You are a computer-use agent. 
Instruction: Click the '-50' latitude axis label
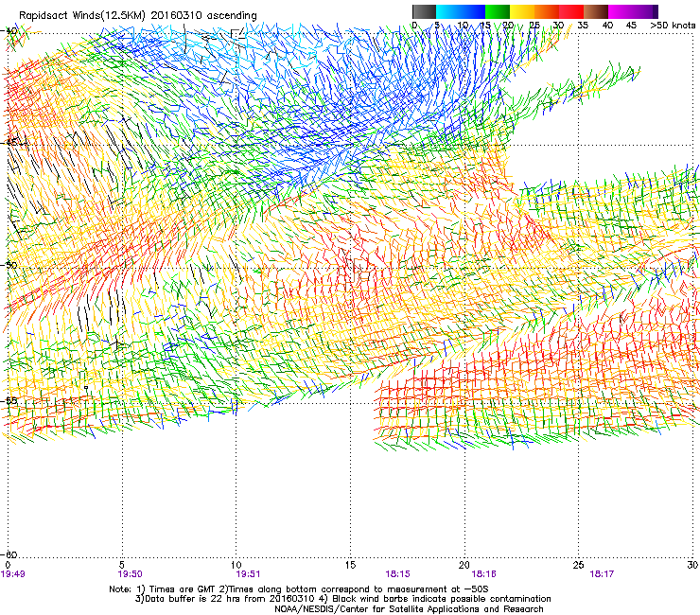pyautogui.click(x=9, y=265)
